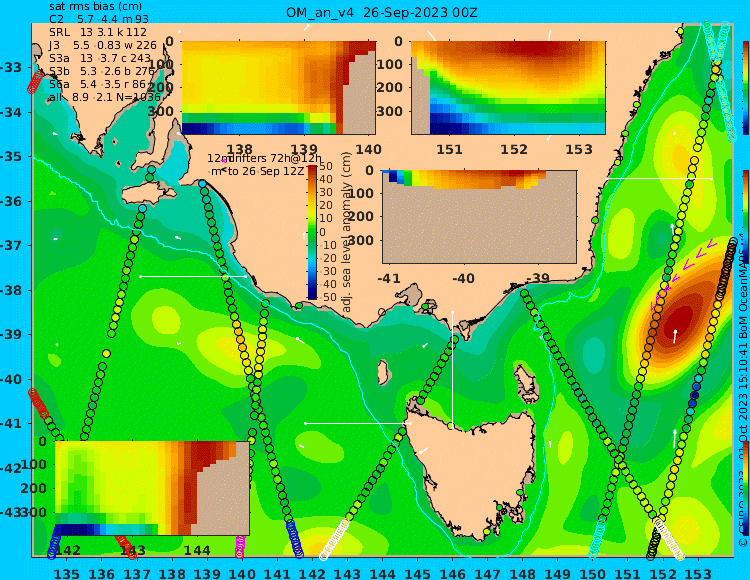Viewport: 750px width, 580px height.
Task: Click the white horizontal section line near -41
Action: tap(358, 423)
